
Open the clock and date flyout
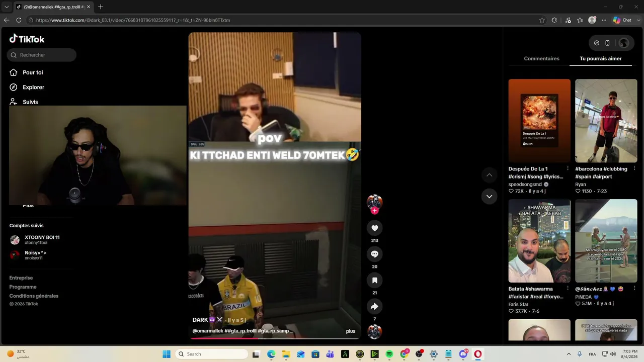coord(629,354)
